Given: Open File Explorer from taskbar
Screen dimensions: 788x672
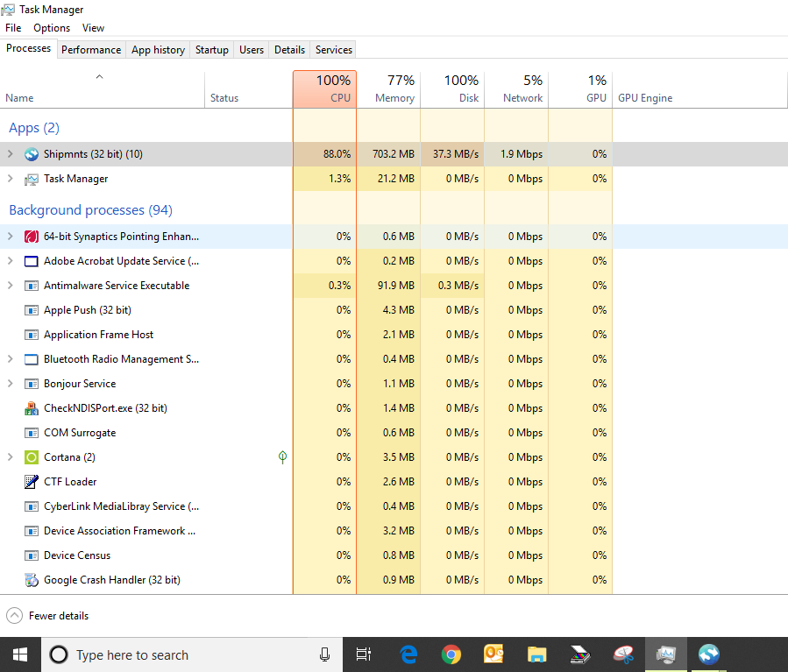Looking at the screenshot, I should point(536,655).
